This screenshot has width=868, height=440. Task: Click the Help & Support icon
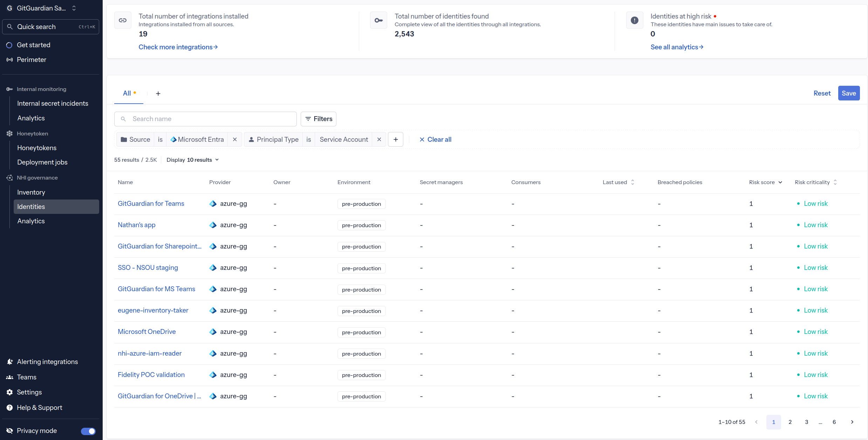pyautogui.click(x=9, y=407)
